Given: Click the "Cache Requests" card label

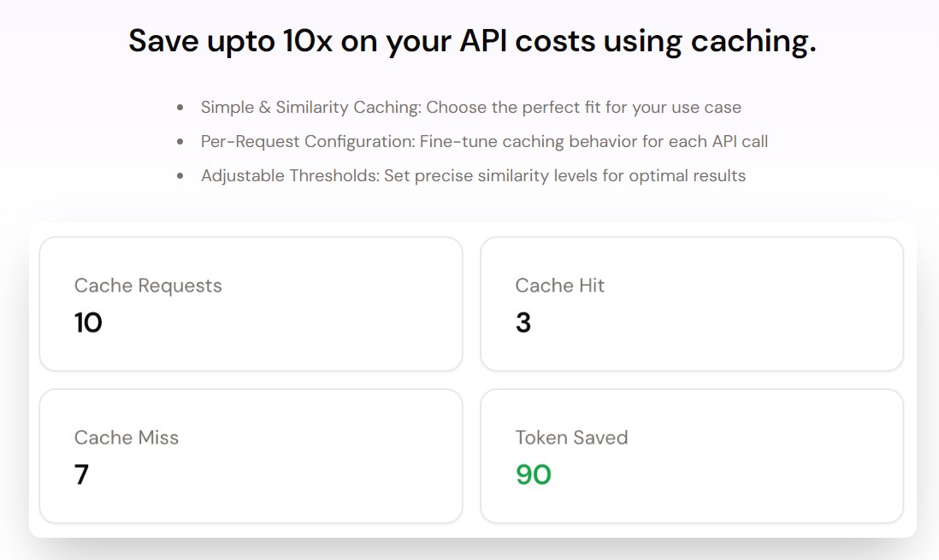Looking at the screenshot, I should 148,286.
